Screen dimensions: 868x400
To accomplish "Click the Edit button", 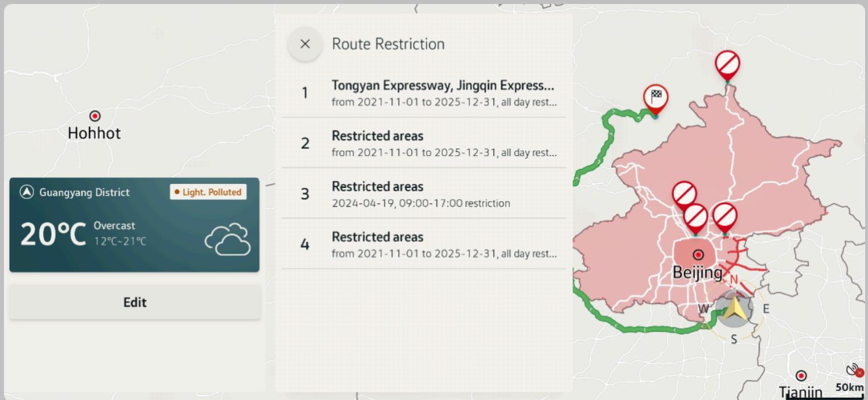I will 134,302.
